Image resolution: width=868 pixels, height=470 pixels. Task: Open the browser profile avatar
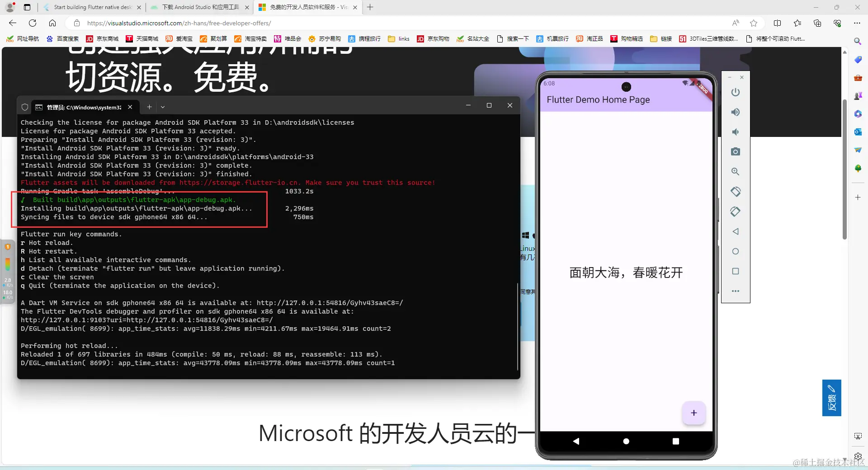10,7
